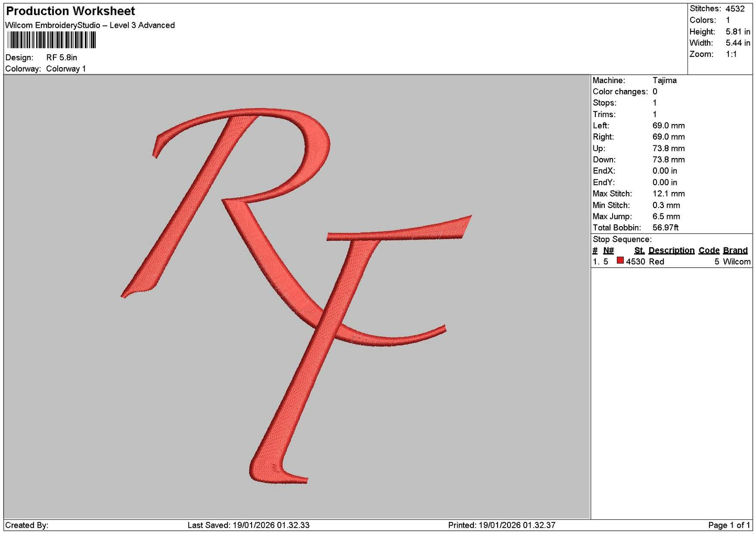Click the Height value 5.81 in
This screenshot has width=756, height=534.
pyautogui.click(x=738, y=31)
